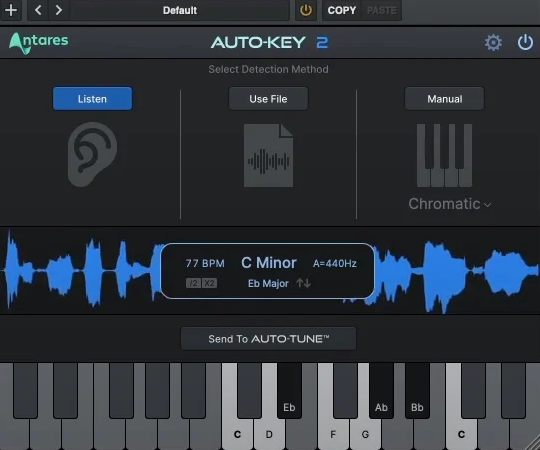Click the lower C piano key
Screen dimensions: 540x450
click(237, 435)
